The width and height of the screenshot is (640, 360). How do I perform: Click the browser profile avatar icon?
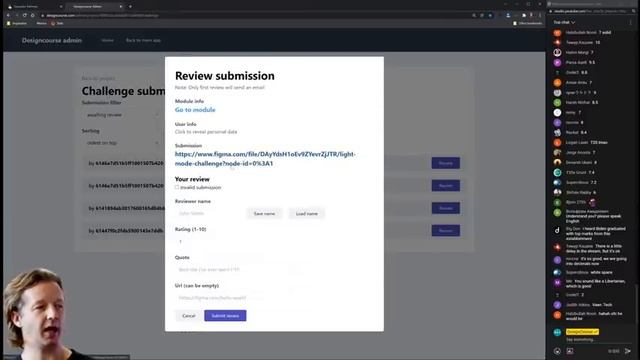click(508, 16)
